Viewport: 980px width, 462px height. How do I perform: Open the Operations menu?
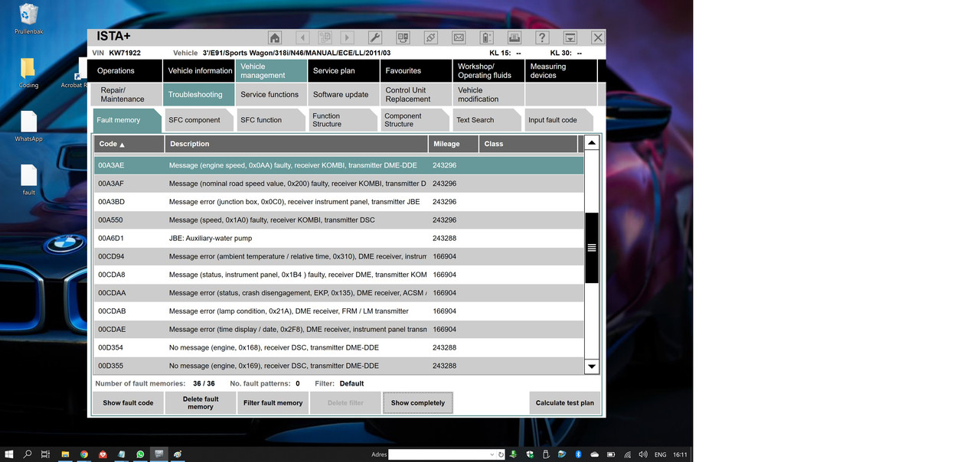pyautogui.click(x=125, y=70)
